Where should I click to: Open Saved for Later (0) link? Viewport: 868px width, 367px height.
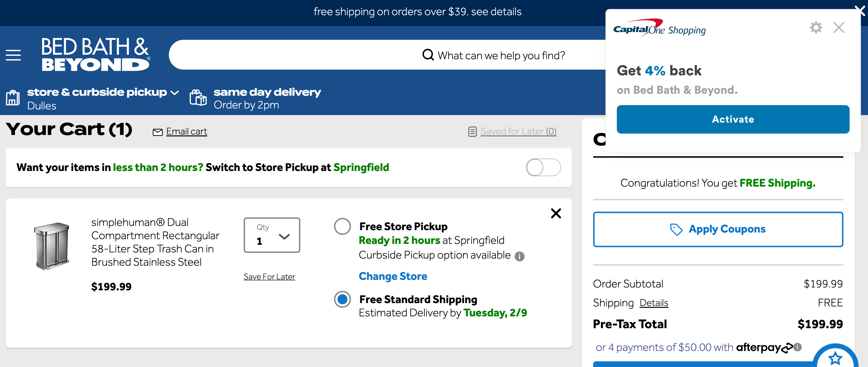click(519, 131)
